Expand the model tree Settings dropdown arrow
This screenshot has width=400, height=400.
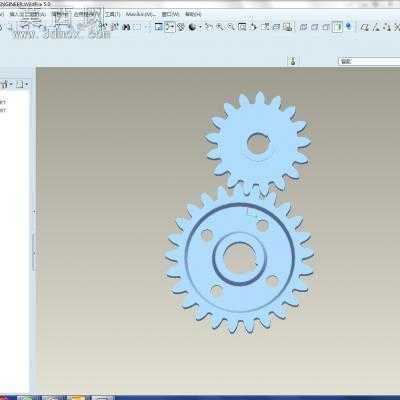(x=27, y=85)
